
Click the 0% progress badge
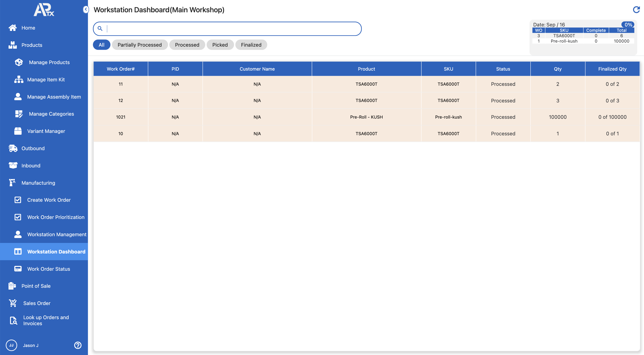pyautogui.click(x=628, y=24)
